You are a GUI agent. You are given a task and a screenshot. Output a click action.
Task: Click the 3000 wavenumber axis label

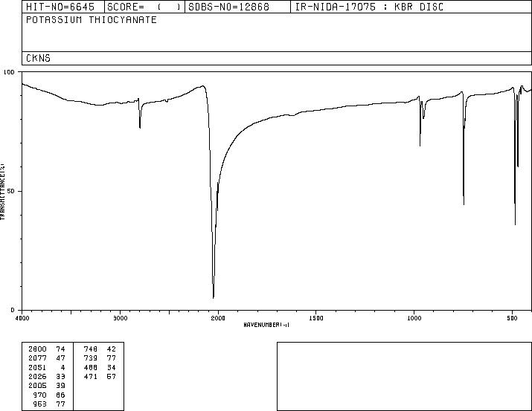[x=120, y=318]
